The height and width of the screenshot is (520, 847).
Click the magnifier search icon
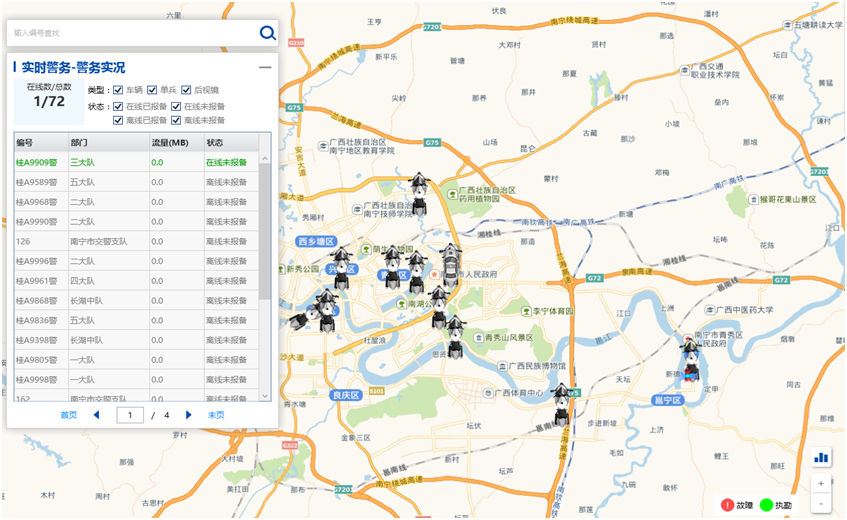(x=267, y=33)
